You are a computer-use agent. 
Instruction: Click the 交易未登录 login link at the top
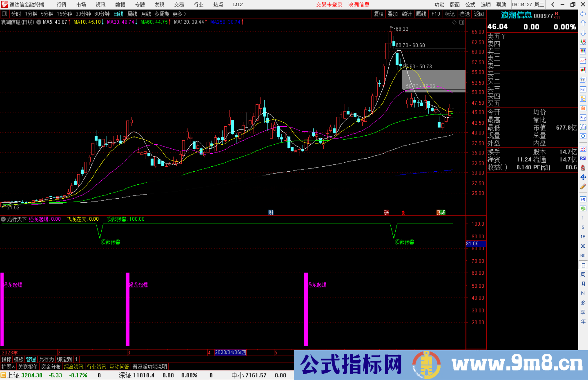click(329, 5)
